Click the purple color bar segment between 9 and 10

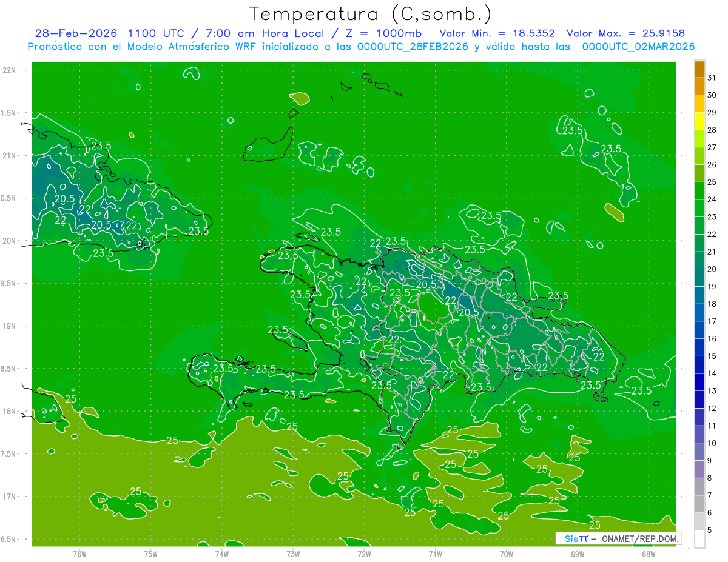tap(700, 452)
